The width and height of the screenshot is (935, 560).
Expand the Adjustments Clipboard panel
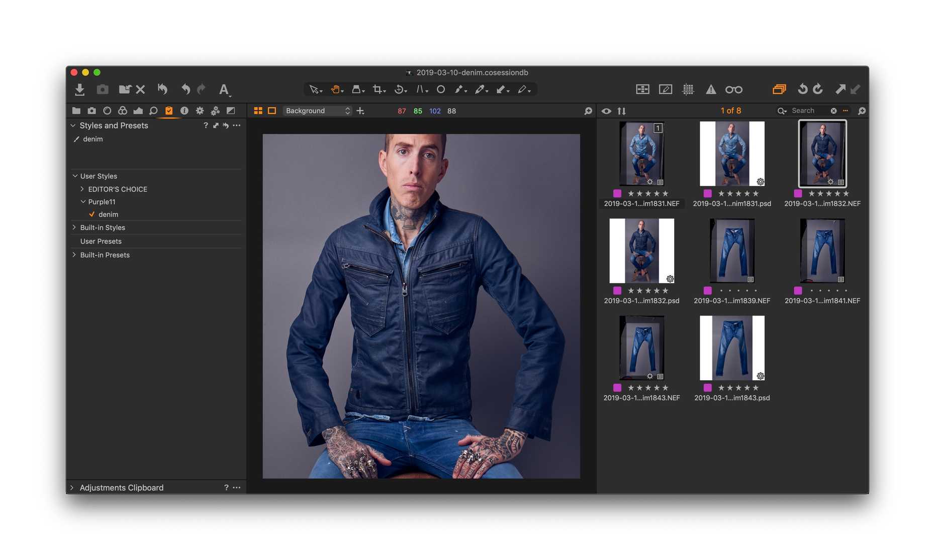coord(72,488)
